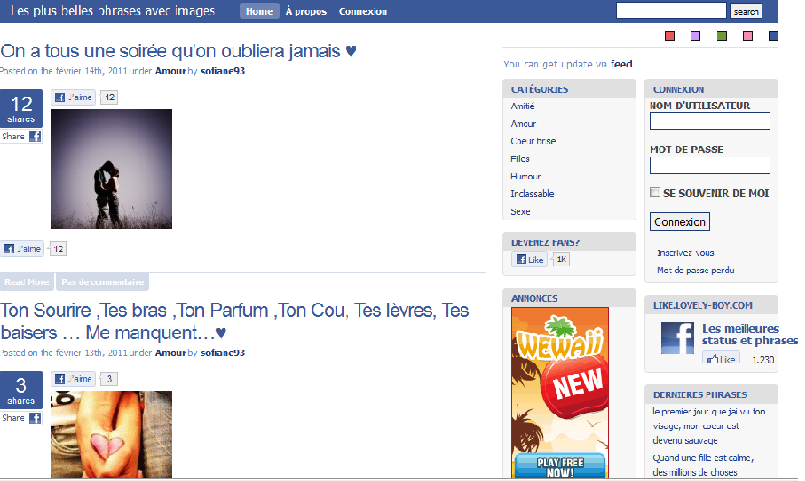Click the Pas de commentaire button
The image size is (805, 481).
103,282
